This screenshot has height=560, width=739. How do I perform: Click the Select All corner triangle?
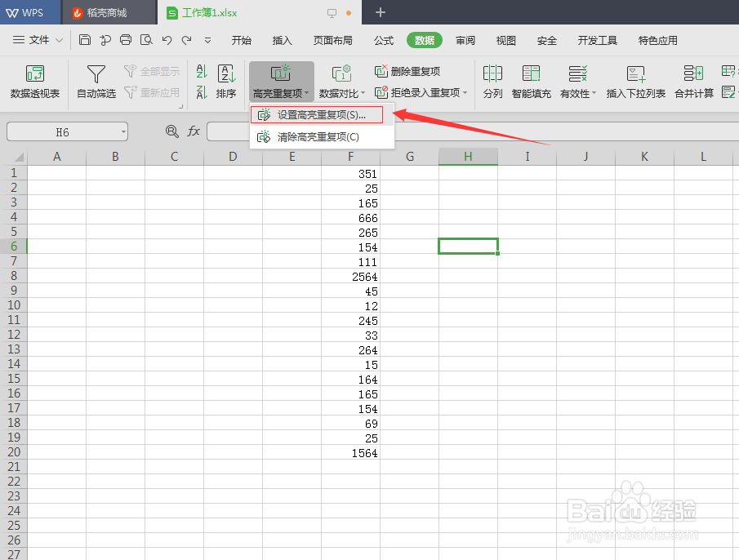(19, 157)
